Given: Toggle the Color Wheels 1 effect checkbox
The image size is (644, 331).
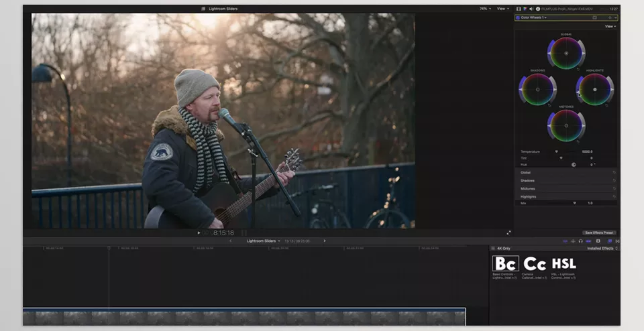Looking at the screenshot, I should click(517, 17).
